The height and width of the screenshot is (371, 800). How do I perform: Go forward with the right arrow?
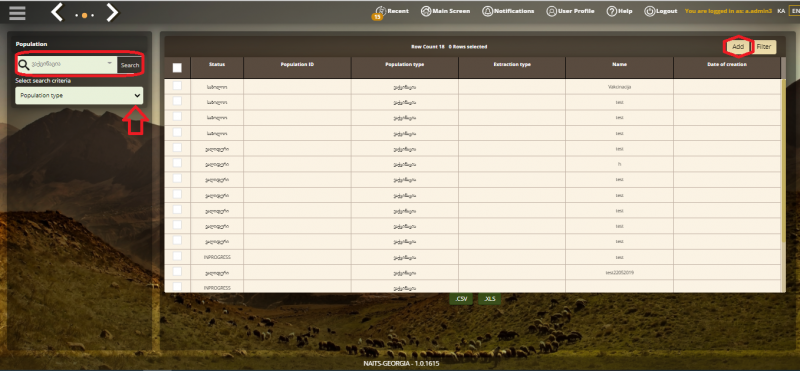[112, 13]
